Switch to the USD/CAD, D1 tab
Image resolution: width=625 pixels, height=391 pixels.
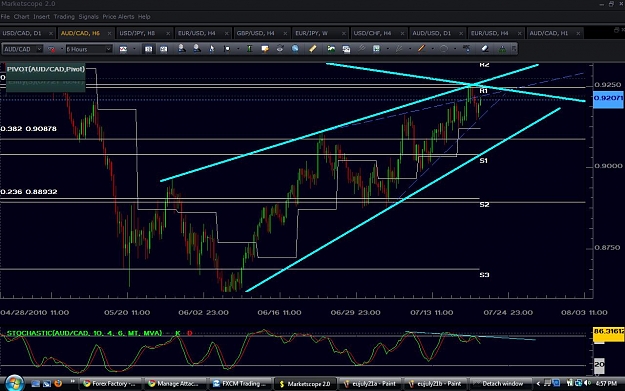(27, 33)
